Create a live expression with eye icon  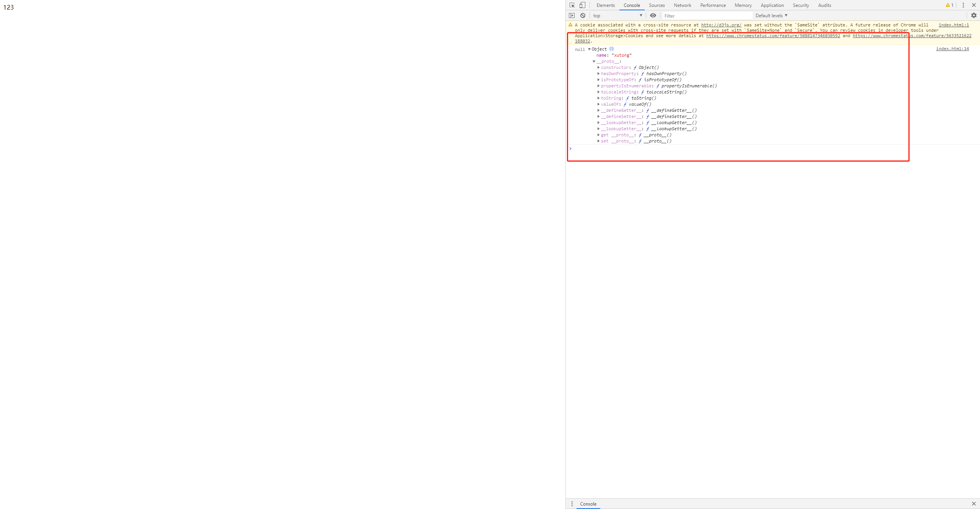[653, 15]
